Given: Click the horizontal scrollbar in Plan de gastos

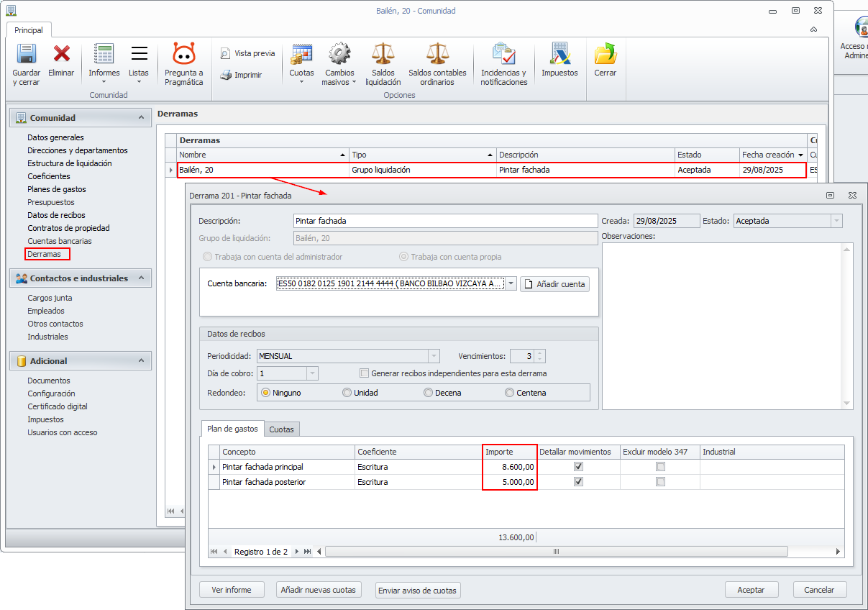Looking at the screenshot, I should click(555, 552).
